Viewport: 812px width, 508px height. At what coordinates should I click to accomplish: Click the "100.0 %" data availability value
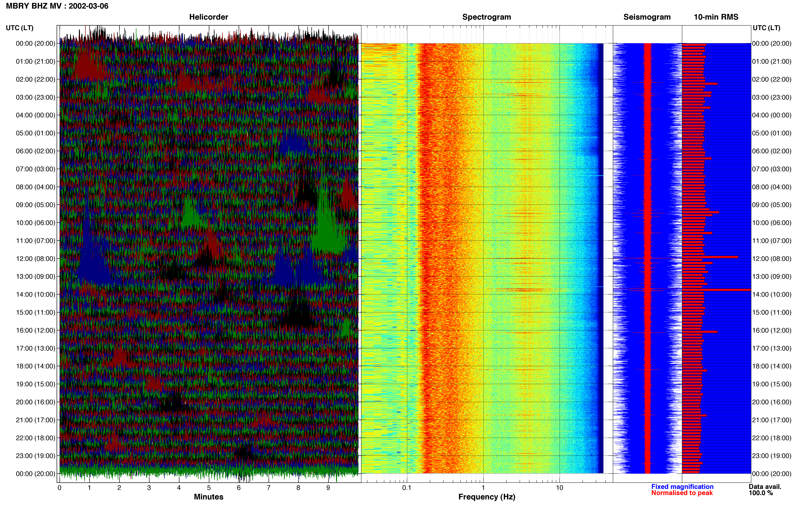[761, 493]
